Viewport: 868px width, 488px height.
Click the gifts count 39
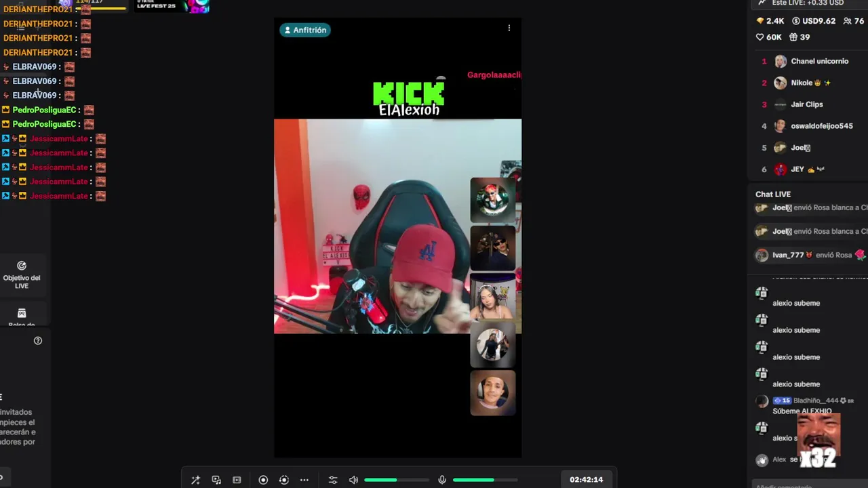click(x=800, y=37)
